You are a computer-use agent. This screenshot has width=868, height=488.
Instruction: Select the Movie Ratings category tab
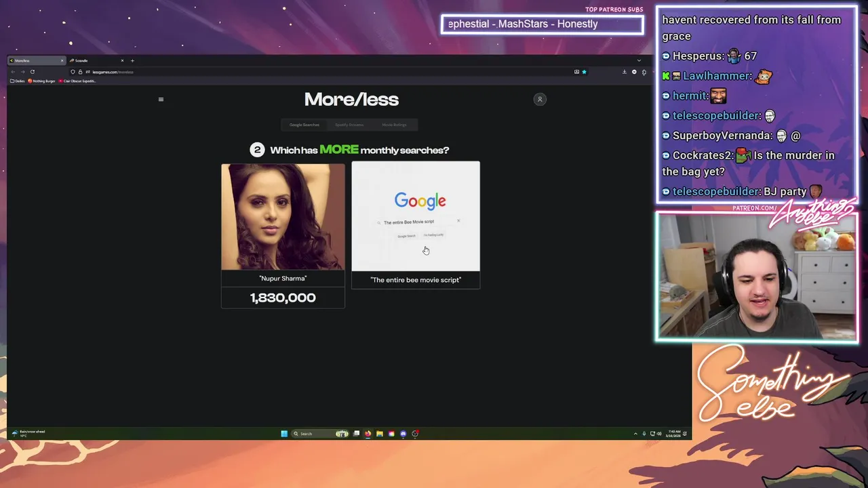click(394, 125)
